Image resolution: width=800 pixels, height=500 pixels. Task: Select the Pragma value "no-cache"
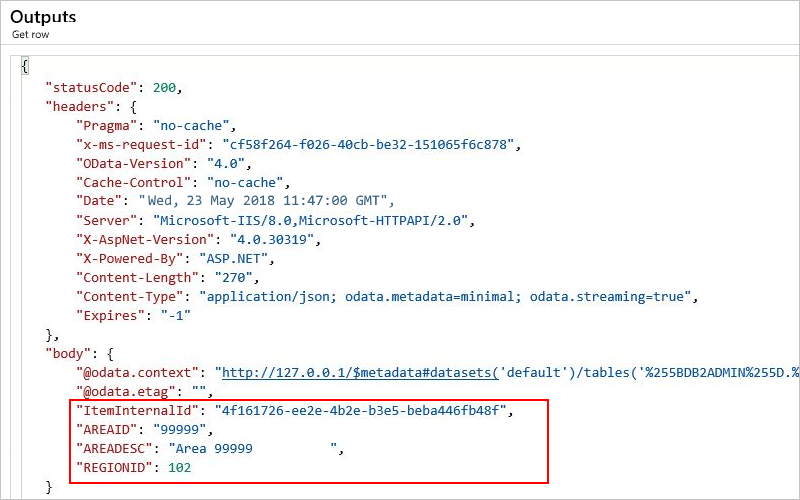tap(191, 126)
